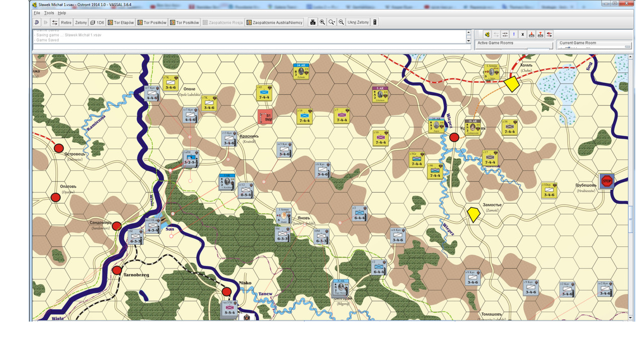Select the 2/10 7-4-4 Russian counter
The image size is (644, 361).
click(381, 138)
